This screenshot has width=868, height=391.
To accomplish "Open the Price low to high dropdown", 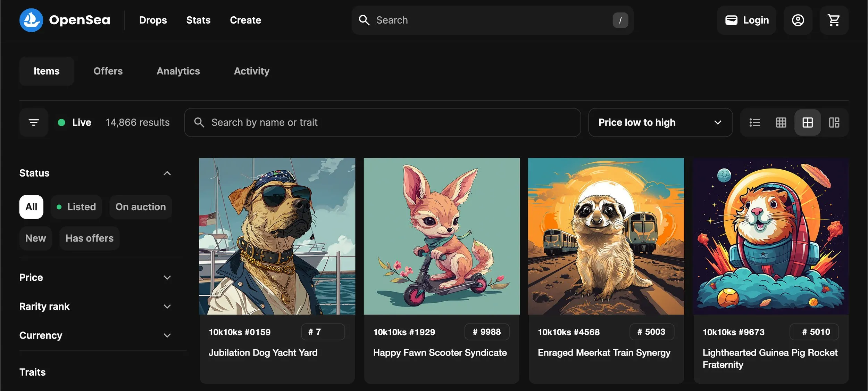I will point(660,122).
